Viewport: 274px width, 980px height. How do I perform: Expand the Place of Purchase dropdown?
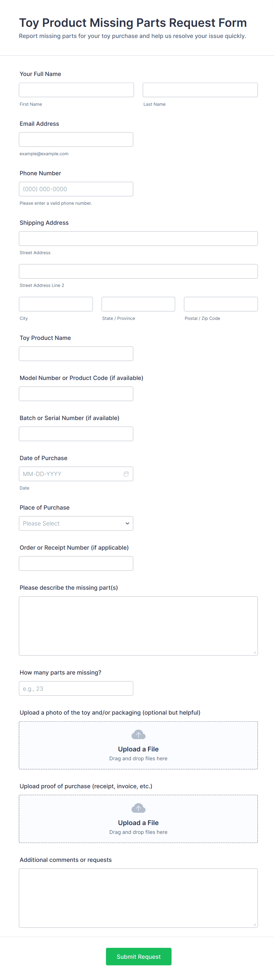point(76,523)
